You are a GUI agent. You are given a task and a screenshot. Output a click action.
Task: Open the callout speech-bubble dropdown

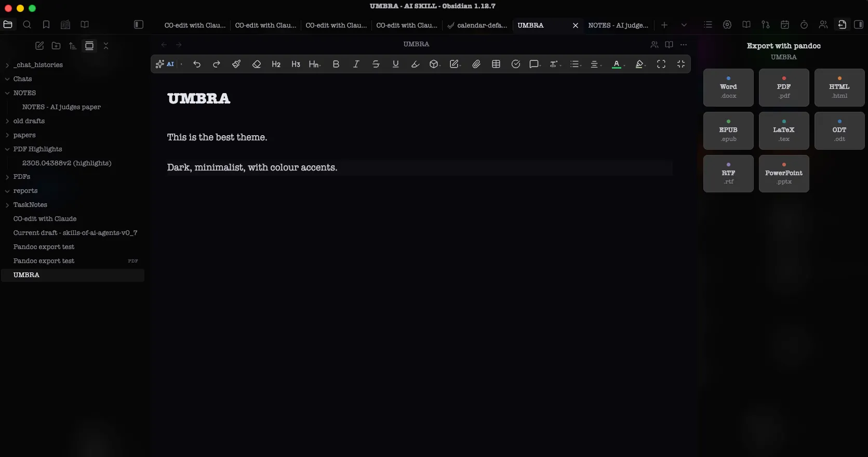(535, 64)
